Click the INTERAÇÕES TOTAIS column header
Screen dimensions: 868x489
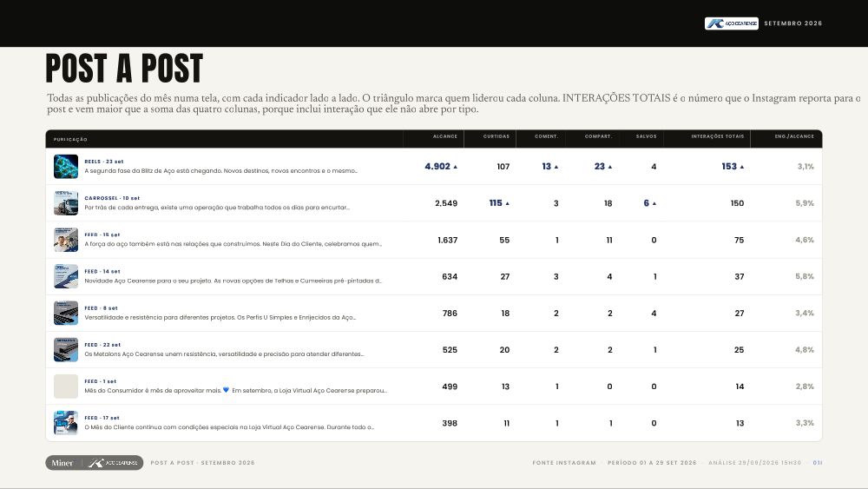(x=718, y=136)
